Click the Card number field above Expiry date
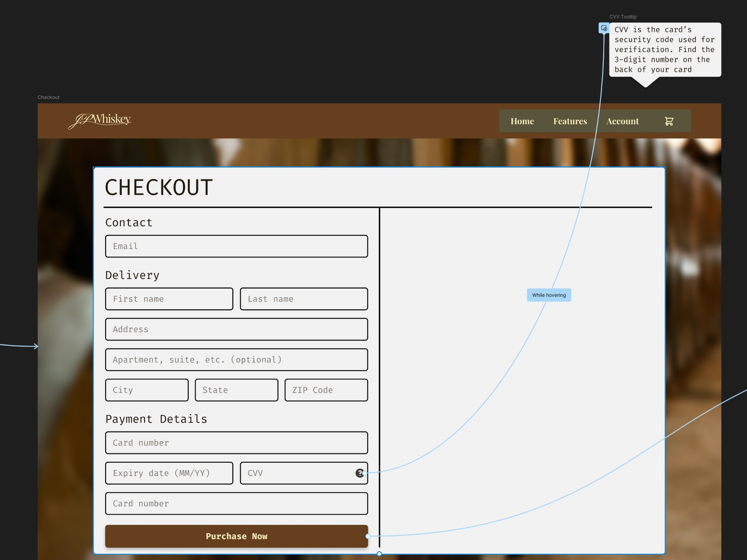The width and height of the screenshot is (747, 560). [x=236, y=443]
